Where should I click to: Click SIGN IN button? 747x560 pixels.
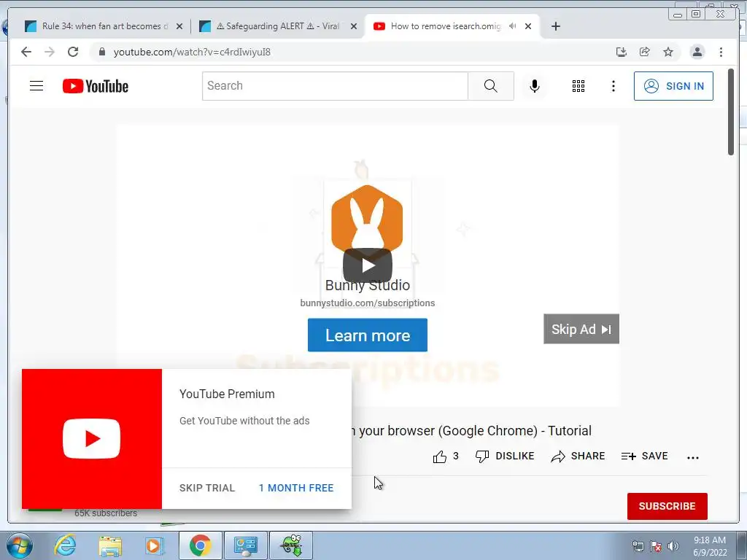tap(673, 86)
